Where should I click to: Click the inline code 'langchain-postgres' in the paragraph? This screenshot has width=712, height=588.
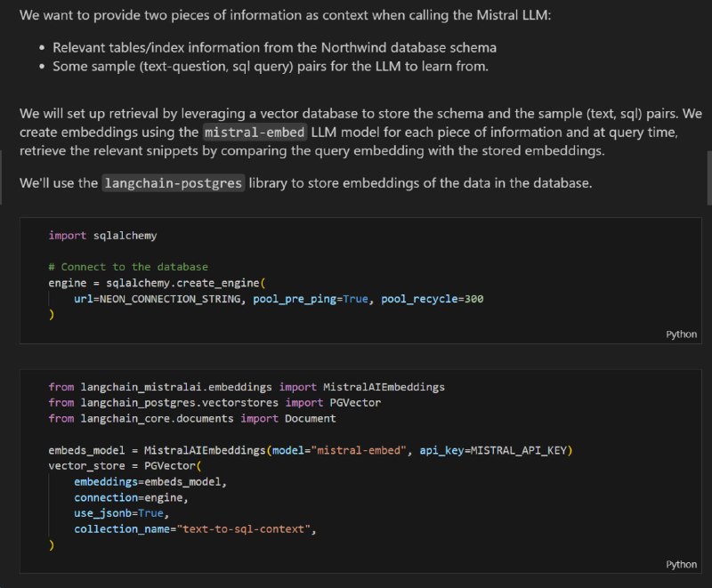coord(173,183)
